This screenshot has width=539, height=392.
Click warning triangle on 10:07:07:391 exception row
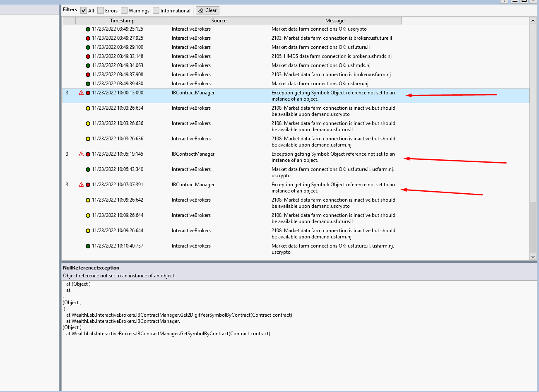[81, 185]
